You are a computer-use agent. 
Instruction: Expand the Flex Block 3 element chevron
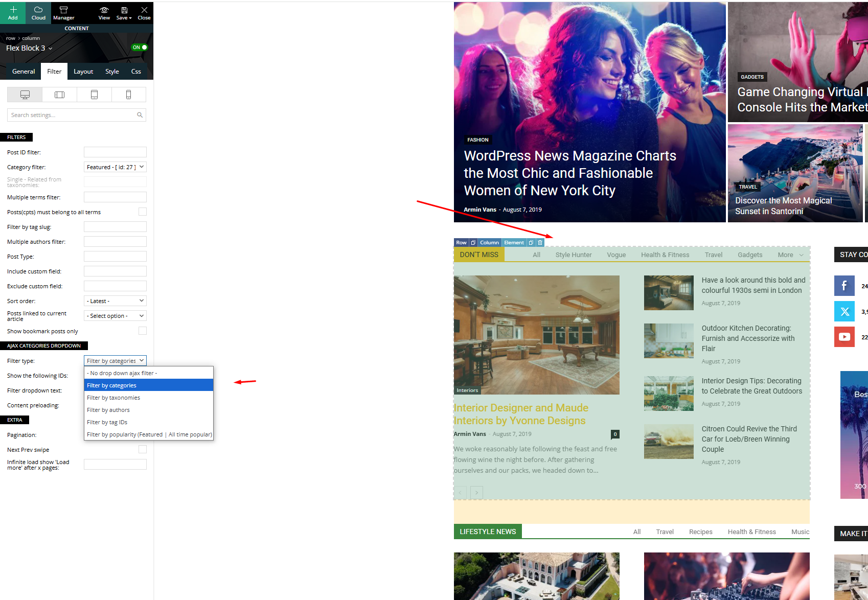point(50,49)
